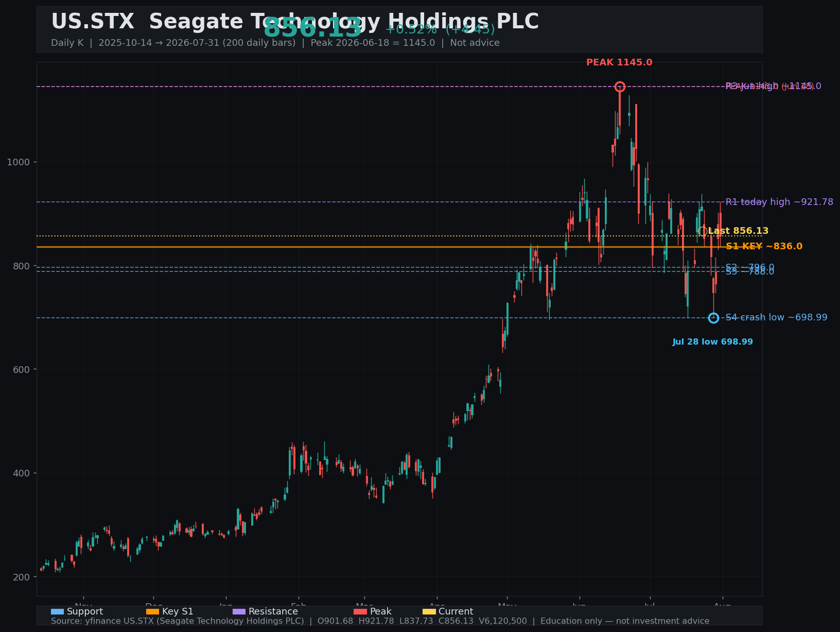Click the orange Key S1 legend swatch
This screenshot has width=840, height=632.
[x=152, y=611]
